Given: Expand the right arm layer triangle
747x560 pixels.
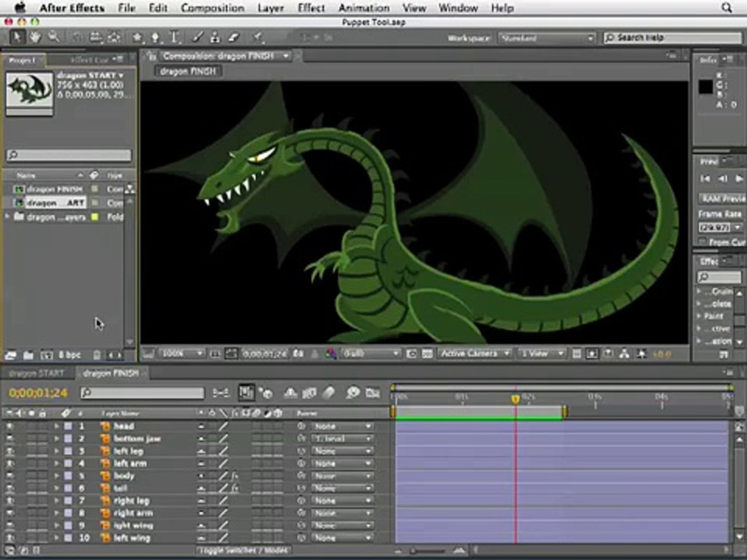Looking at the screenshot, I should point(56,513).
